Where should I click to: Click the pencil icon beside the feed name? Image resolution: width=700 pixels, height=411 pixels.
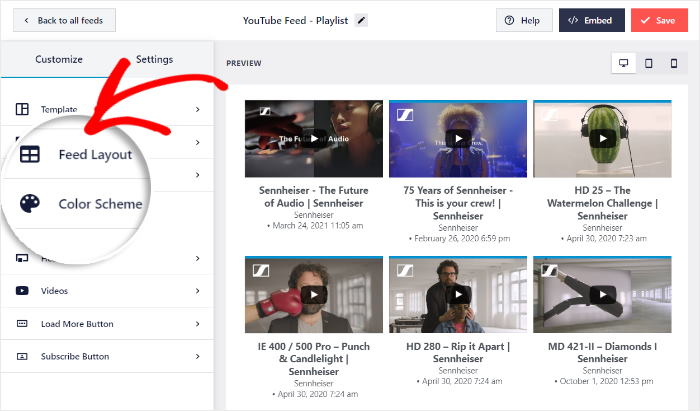point(361,21)
